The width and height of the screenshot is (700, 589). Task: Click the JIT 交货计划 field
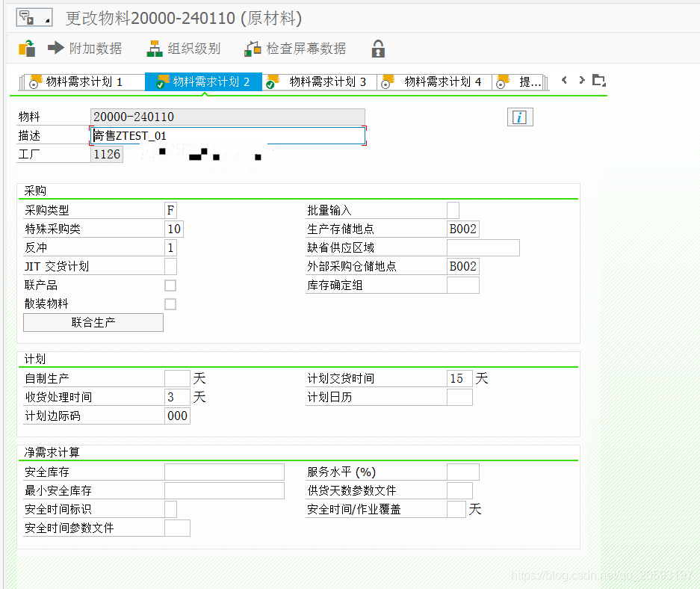[170, 267]
